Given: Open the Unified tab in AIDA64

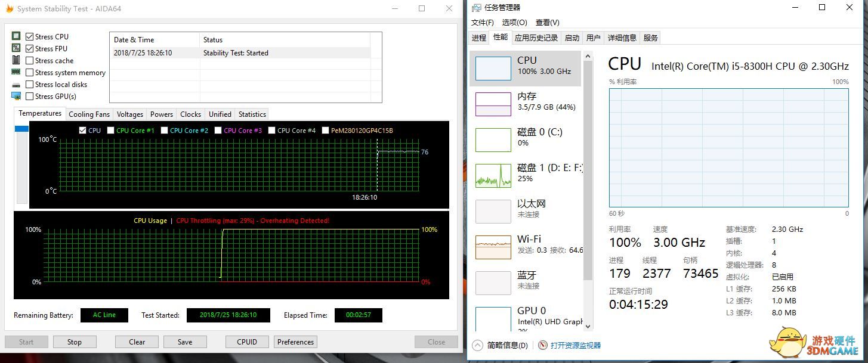Looking at the screenshot, I should (x=220, y=114).
